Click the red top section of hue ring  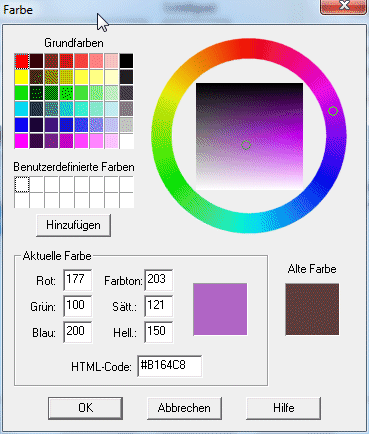pos(249,49)
